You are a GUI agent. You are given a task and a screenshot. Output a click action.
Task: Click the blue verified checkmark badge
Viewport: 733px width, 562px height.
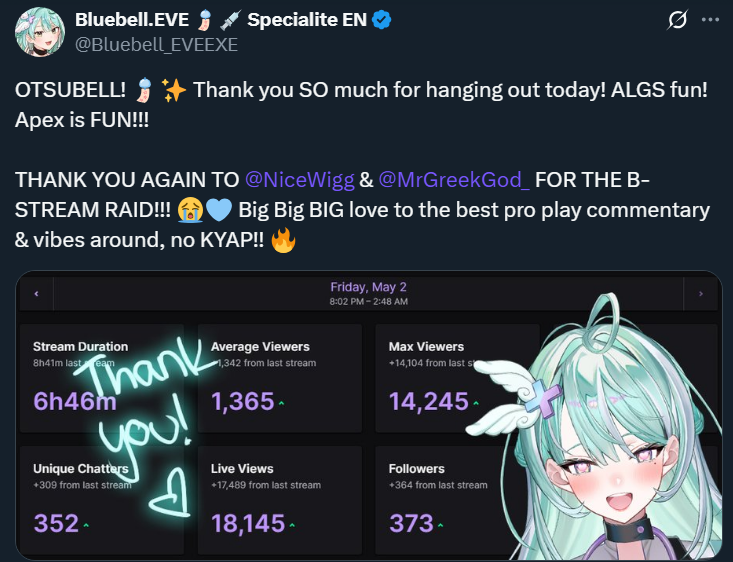[x=382, y=20]
